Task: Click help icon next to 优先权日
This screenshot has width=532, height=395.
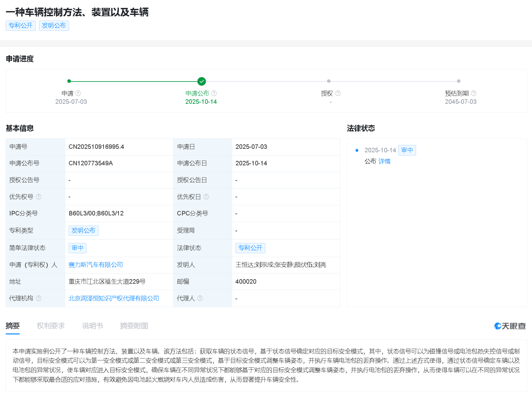Action: [206, 197]
